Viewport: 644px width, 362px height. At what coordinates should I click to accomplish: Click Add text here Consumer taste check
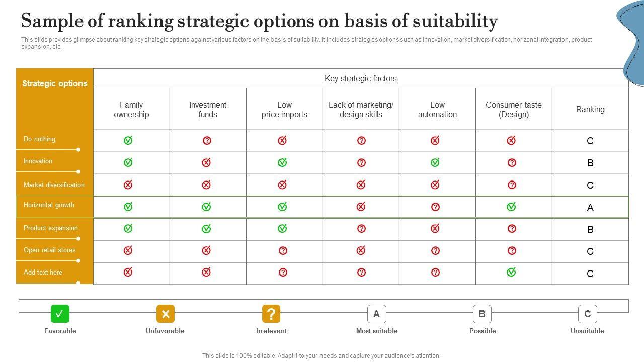coord(511,272)
